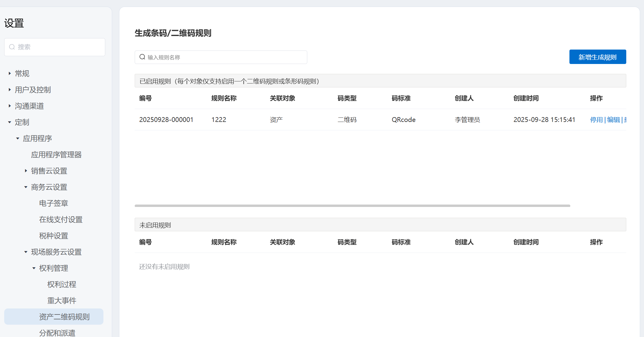644x337 pixels.
Task: Click the 新增生成规则 button
Action: point(597,57)
